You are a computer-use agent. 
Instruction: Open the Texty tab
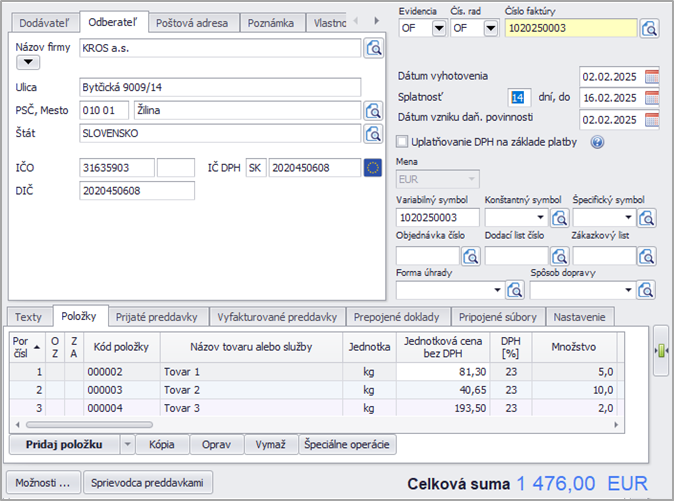pyautogui.click(x=28, y=317)
